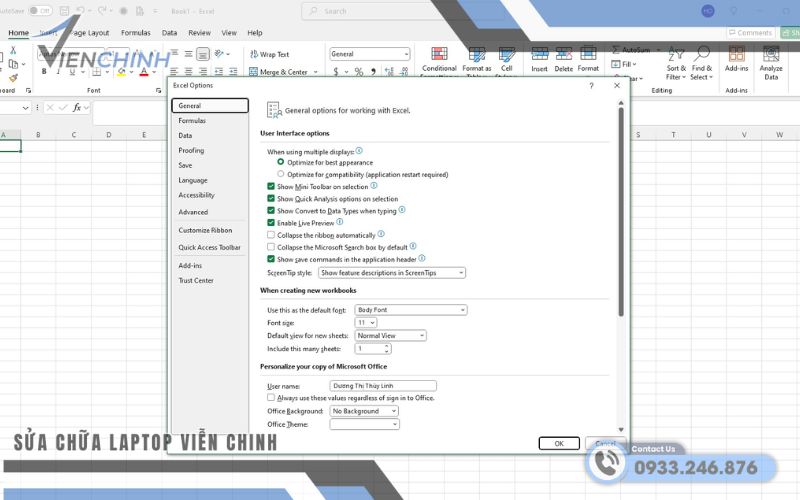This screenshot has width=800, height=500.
Task: Click the Format cells icon
Action: pos(588,54)
